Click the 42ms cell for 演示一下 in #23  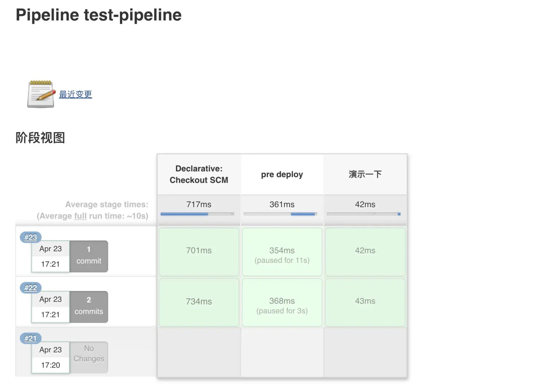pyautogui.click(x=365, y=251)
